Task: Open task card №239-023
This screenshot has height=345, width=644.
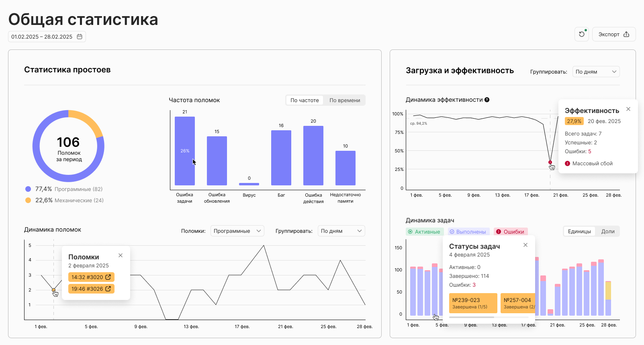Action: point(473,303)
